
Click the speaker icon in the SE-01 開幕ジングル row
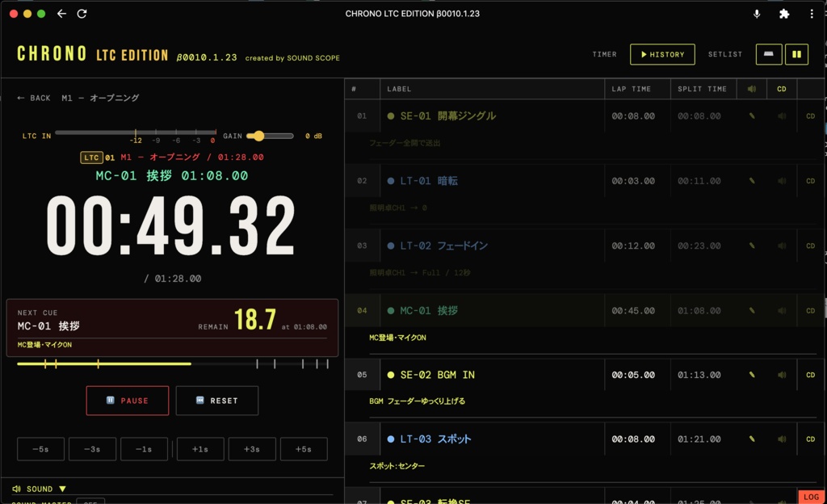(782, 116)
